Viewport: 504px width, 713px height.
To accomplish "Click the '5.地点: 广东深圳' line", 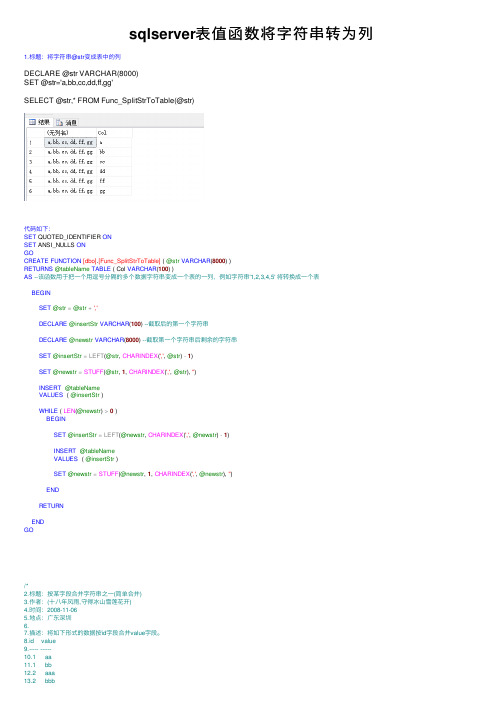I will pos(47,618).
